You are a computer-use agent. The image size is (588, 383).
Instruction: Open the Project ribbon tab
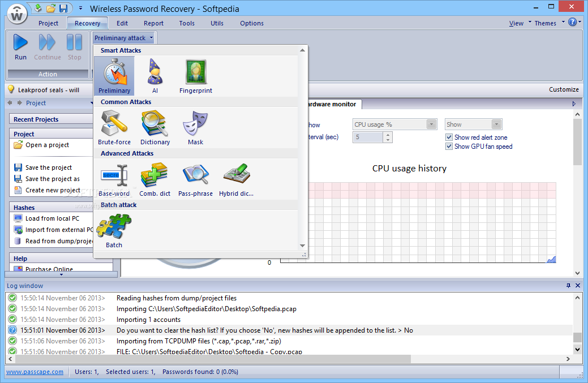48,23
